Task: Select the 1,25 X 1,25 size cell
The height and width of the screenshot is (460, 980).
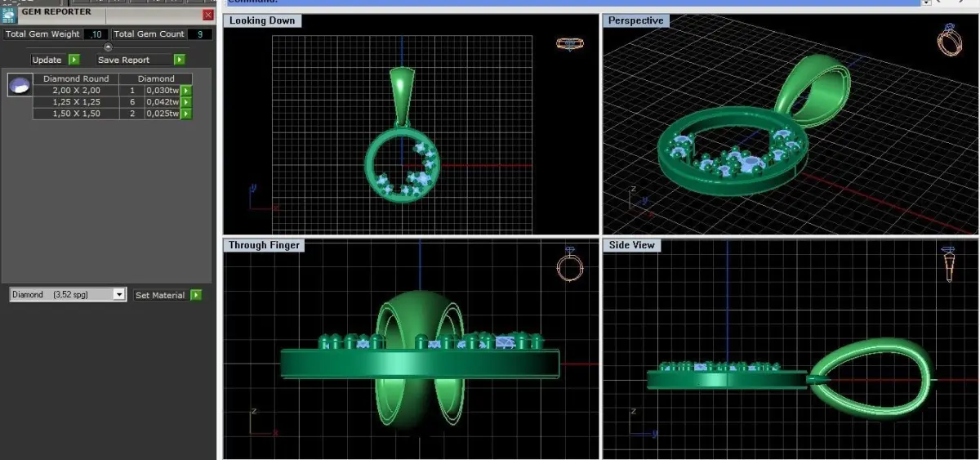Action: [x=76, y=102]
